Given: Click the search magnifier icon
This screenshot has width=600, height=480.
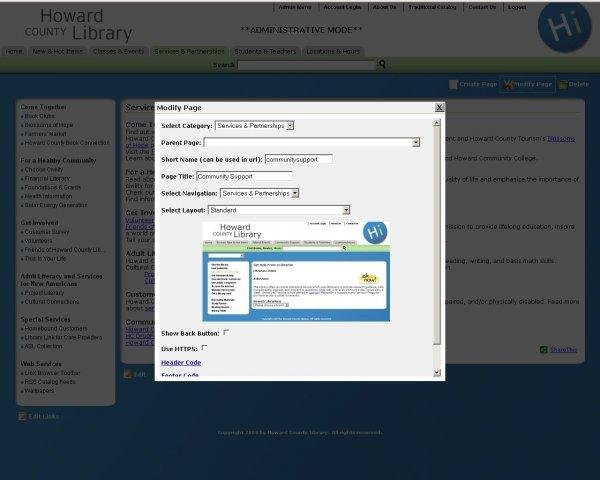Looking at the screenshot, I should 382,64.
